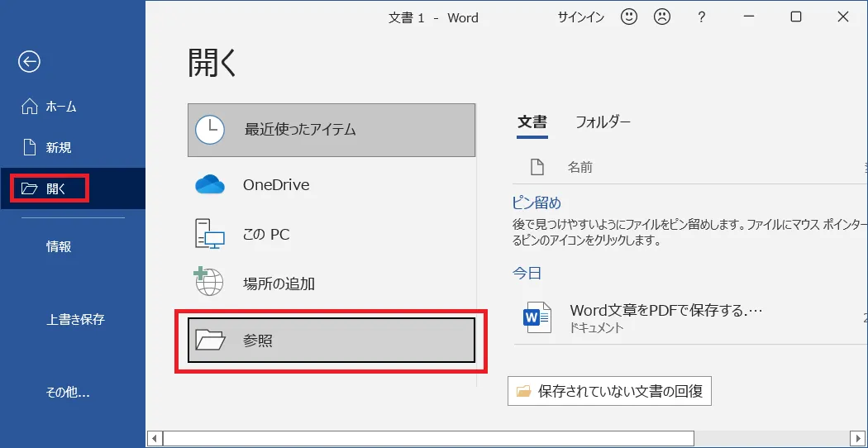Click the open-folder icon beside 開く
Screen dimensions: 868x448
click(29, 188)
